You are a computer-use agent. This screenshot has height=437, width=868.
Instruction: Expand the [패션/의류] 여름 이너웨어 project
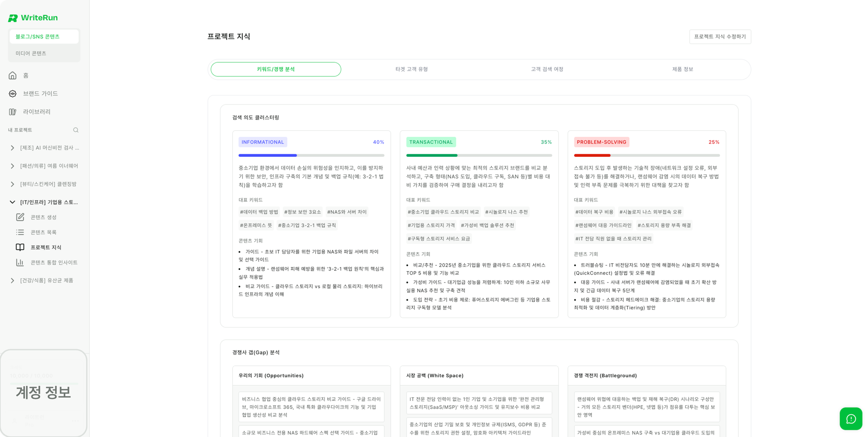click(x=12, y=166)
